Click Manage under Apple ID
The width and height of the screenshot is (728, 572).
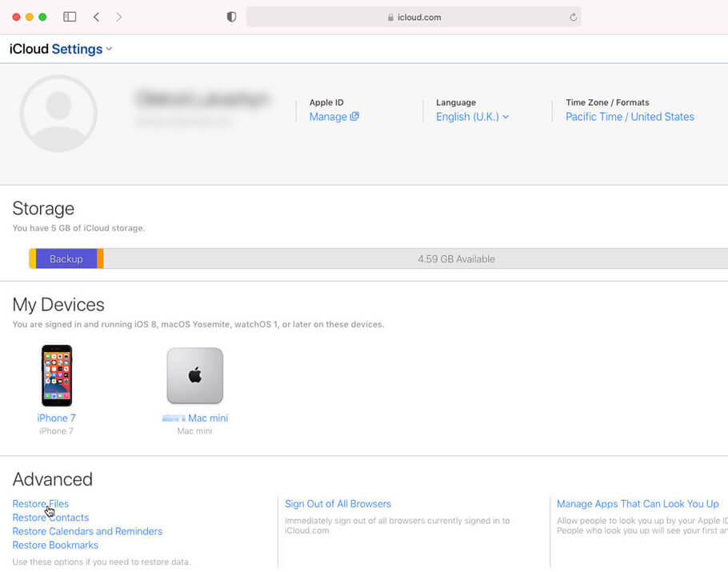coord(334,117)
